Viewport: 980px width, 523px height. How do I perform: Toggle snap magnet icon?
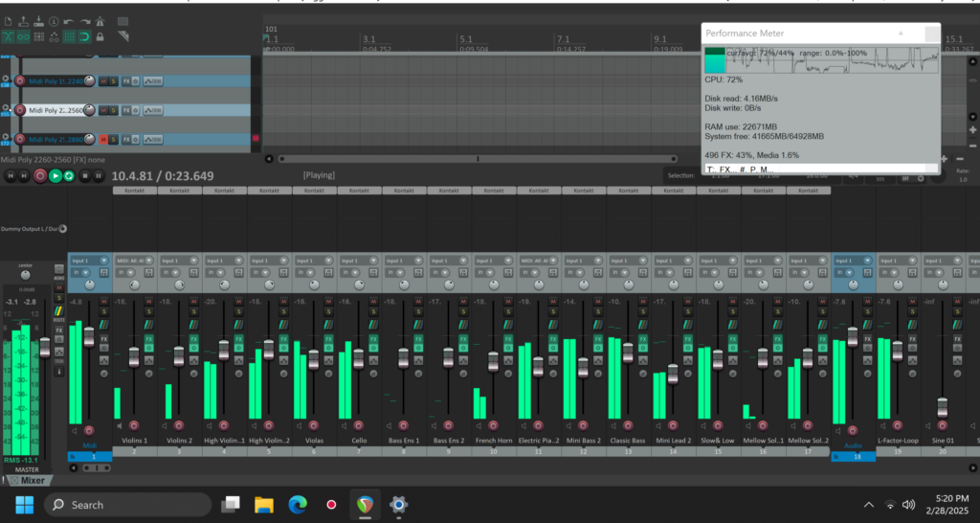(84, 37)
